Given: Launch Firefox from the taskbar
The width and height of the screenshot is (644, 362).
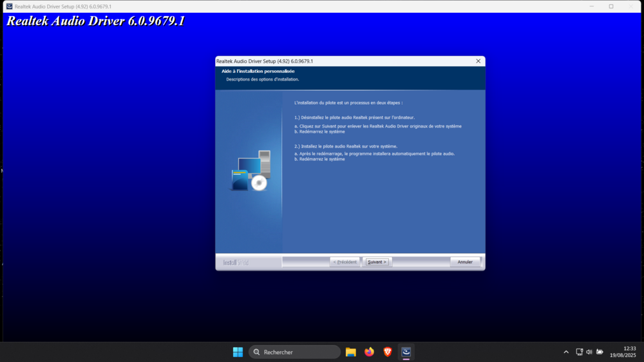Looking at the screenshot, I should point(369,352).
